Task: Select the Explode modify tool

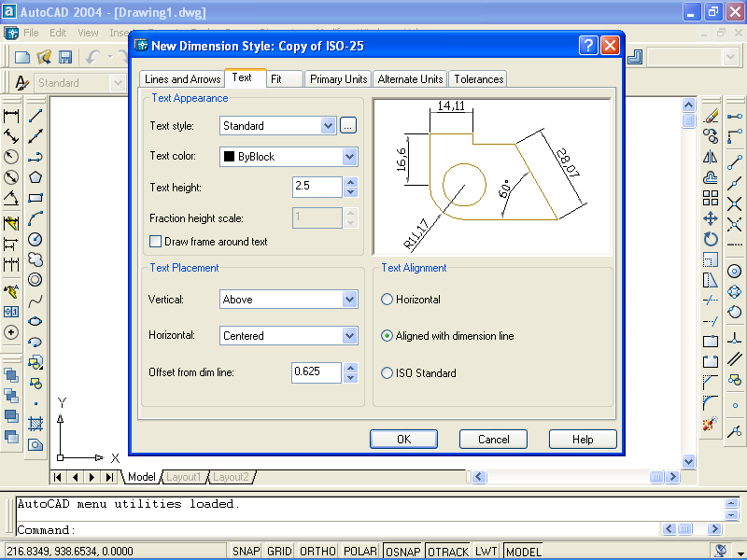Action: (711, 424)
